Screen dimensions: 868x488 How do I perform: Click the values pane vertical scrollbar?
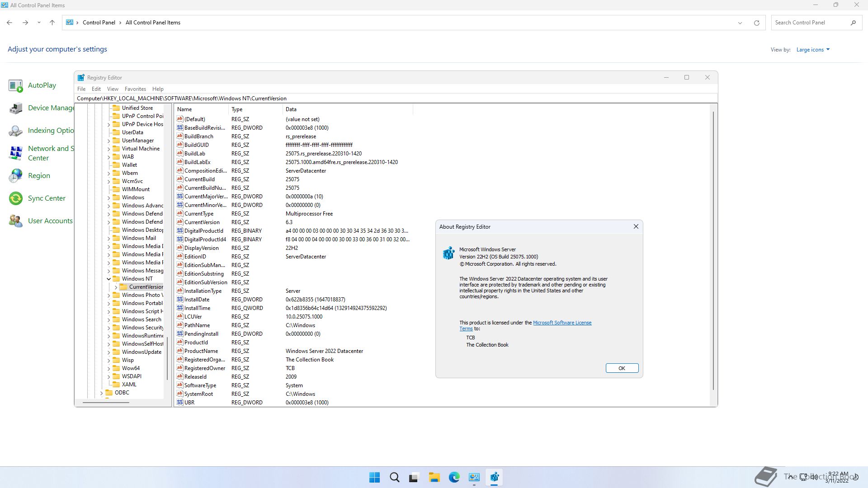pyautogui.click(x=713, y=251)
